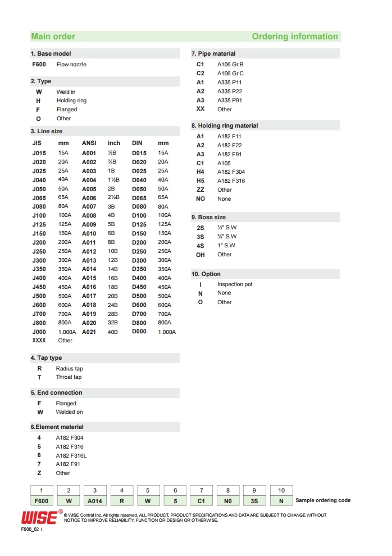Viewport: 392px width, 556px height.
Task: Click the XX pipe material code
Action: click(x=200, y=109)
